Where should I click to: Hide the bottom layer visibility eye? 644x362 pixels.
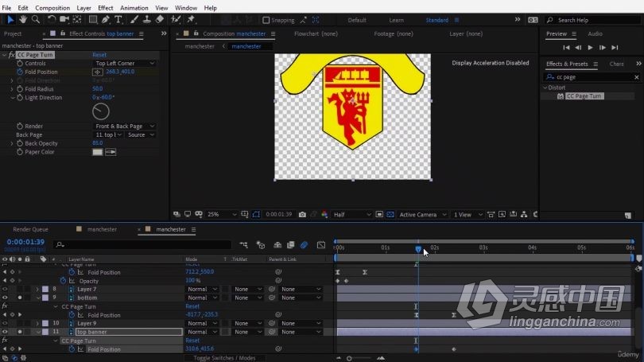coord(5,298)
